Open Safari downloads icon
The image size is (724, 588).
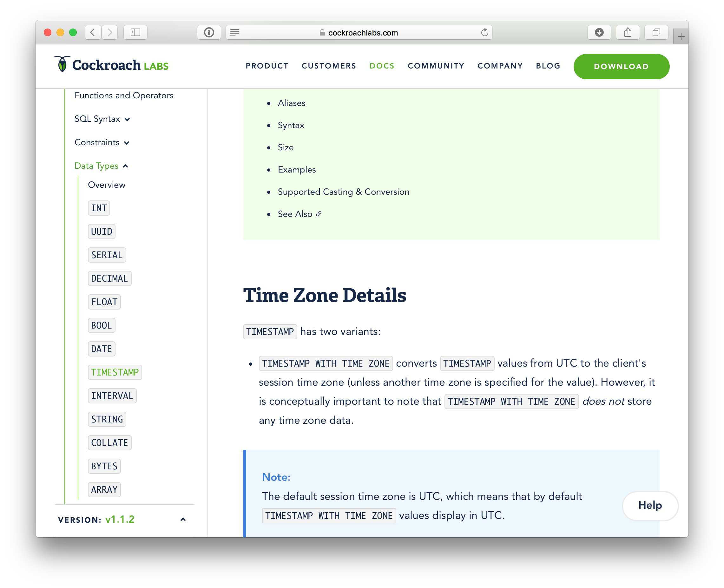[599, 33]
